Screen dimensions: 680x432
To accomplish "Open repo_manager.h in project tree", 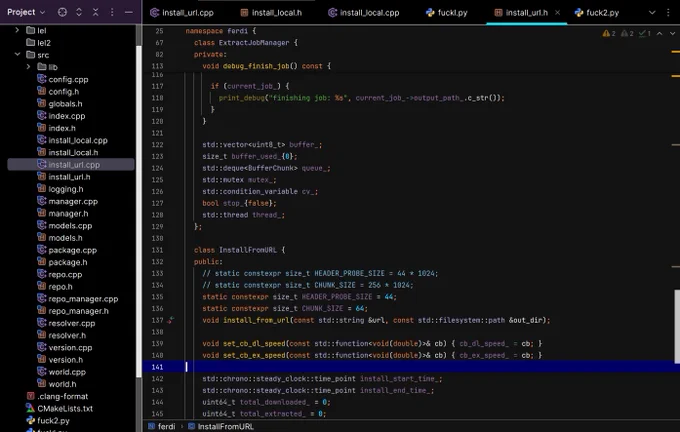I will point(73,311).
